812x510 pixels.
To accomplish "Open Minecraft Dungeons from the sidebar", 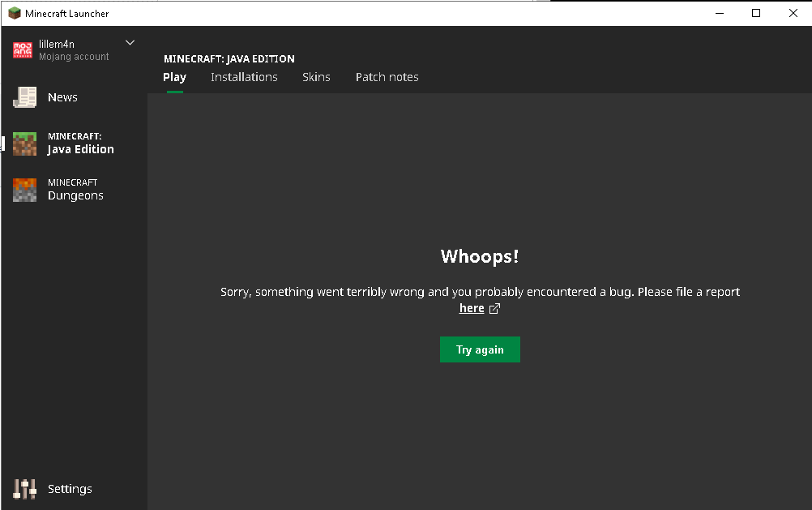I will (75, 190).
